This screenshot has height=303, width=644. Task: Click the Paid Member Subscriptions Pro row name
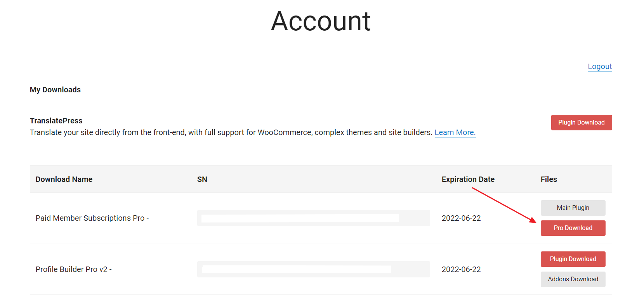[92, 218]
